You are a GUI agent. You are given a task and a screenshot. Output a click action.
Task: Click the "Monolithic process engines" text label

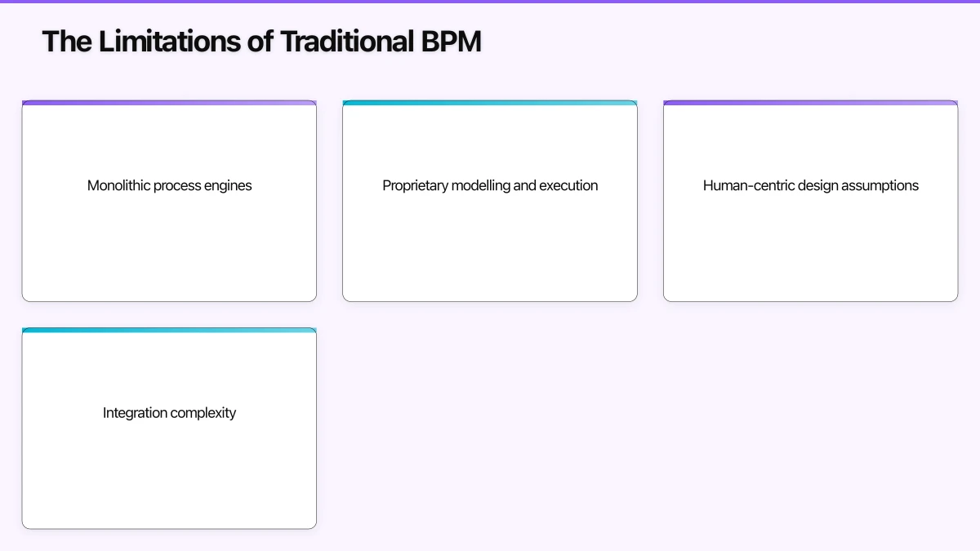(x=169, y=185)
